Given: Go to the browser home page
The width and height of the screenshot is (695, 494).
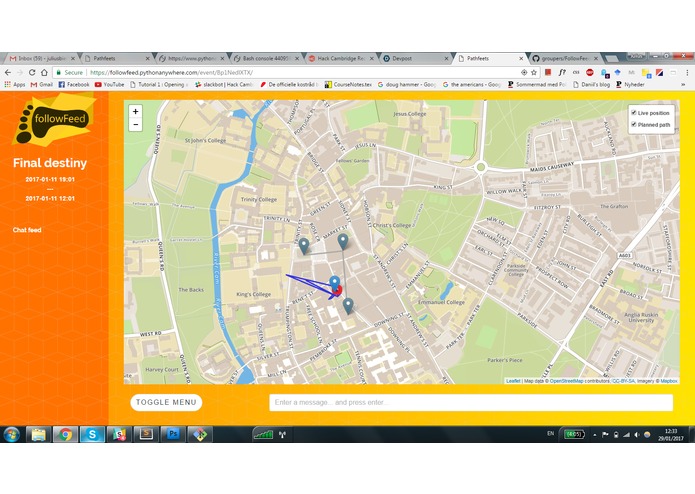Looking at the screenshot, I should 44,72.
